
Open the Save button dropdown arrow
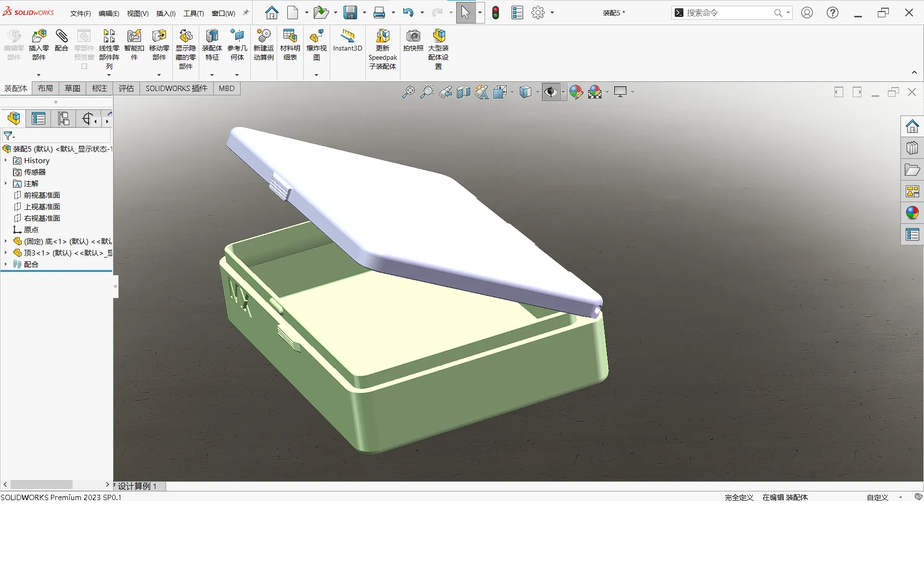pos(364,13)
